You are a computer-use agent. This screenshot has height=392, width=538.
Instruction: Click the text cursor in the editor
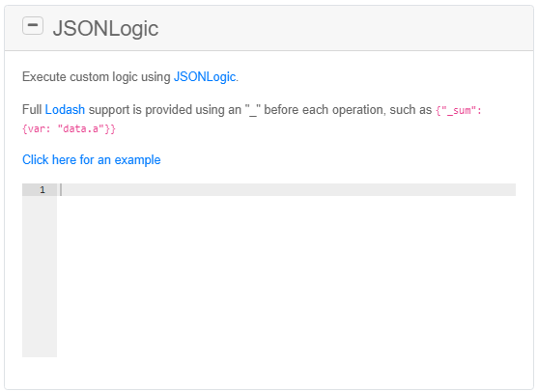(x=61, y=189)
